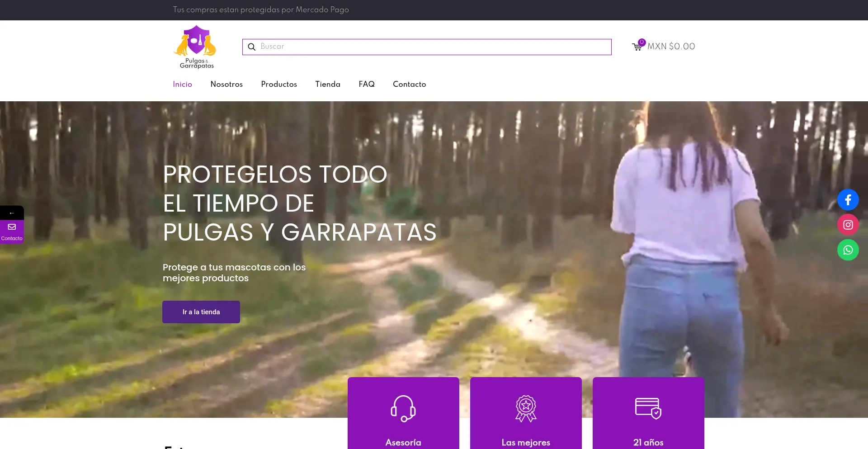Collapse the side panel with arrow
868x449 pixels.
[x=12, y=213]
